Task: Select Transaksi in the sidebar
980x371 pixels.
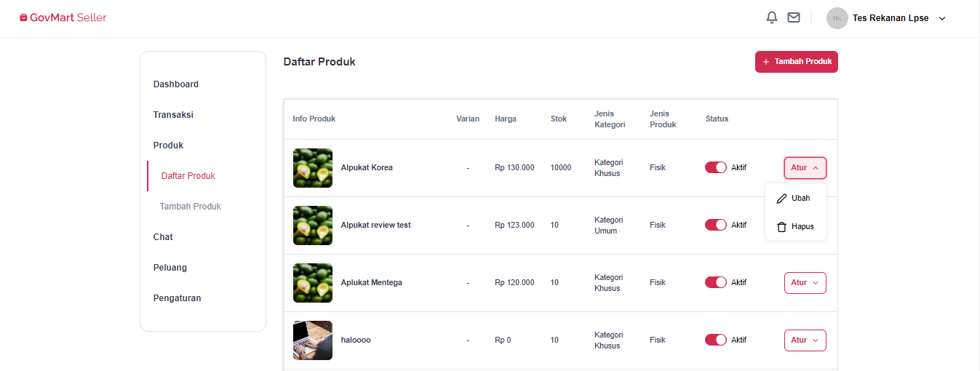Action: [x=173, y=115]
